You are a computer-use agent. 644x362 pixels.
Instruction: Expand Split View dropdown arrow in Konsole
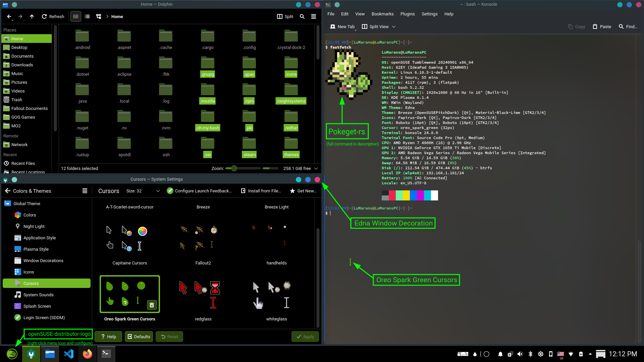(394, 26)
